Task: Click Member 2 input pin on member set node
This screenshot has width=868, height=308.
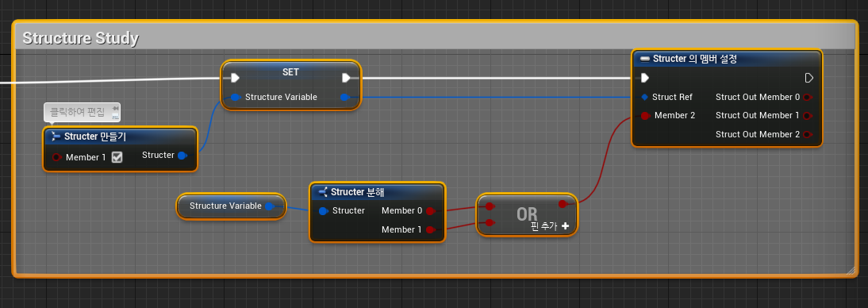Action: click(x=645, y=116)
